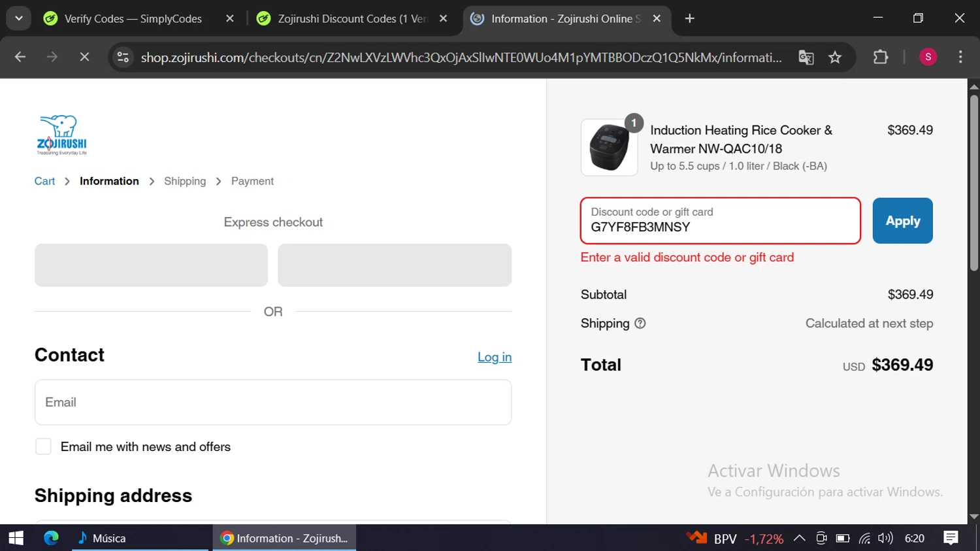
Task: Close the Information - Zojirushi tab
Action: click(x=657, y=18)
